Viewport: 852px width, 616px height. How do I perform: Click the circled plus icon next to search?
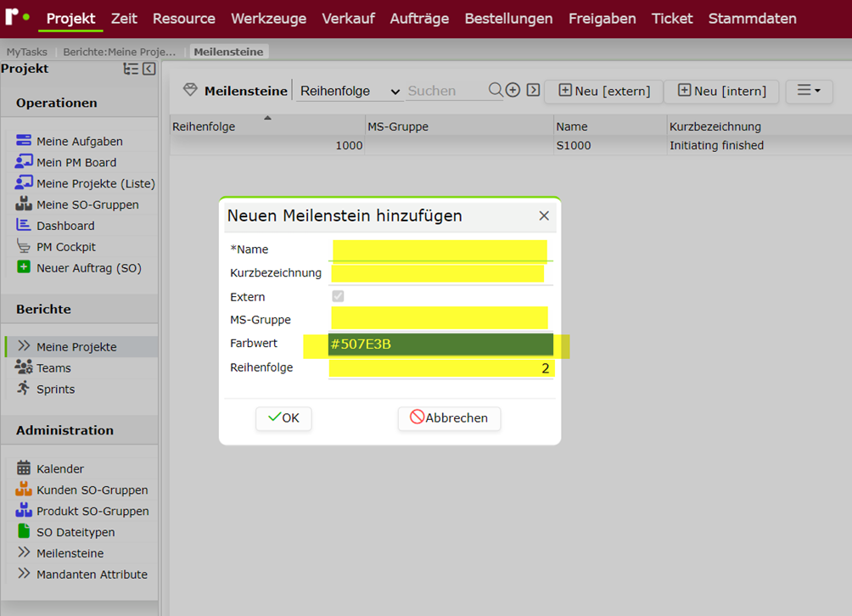513,90
